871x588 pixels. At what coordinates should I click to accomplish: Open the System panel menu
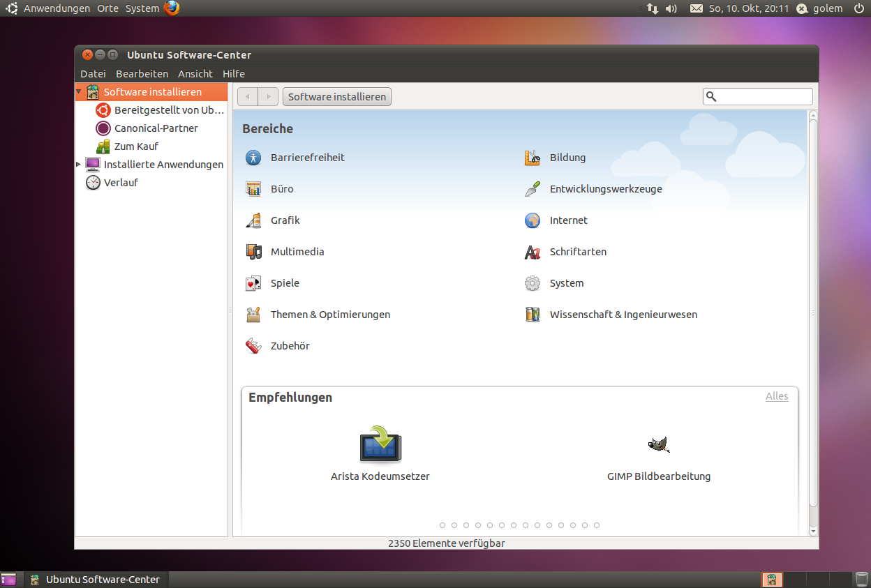click(142, 8)
